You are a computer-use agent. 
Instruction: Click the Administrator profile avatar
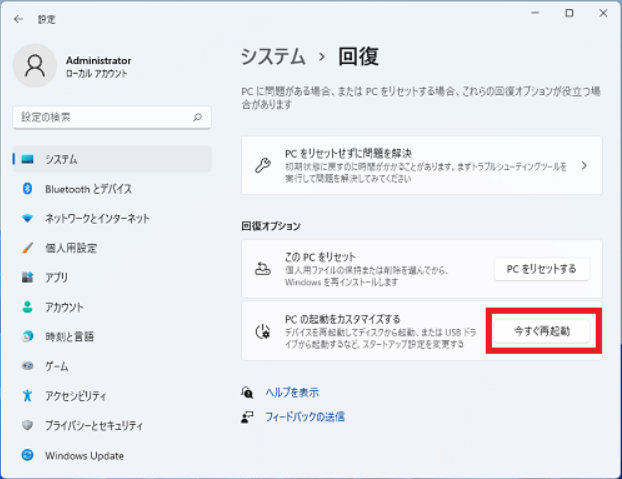tap(35, 66)
